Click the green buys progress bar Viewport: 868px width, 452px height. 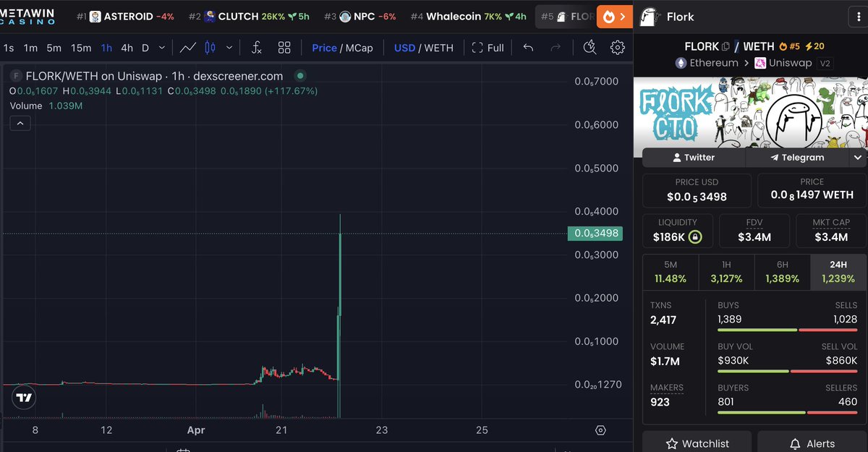point(757,330)
